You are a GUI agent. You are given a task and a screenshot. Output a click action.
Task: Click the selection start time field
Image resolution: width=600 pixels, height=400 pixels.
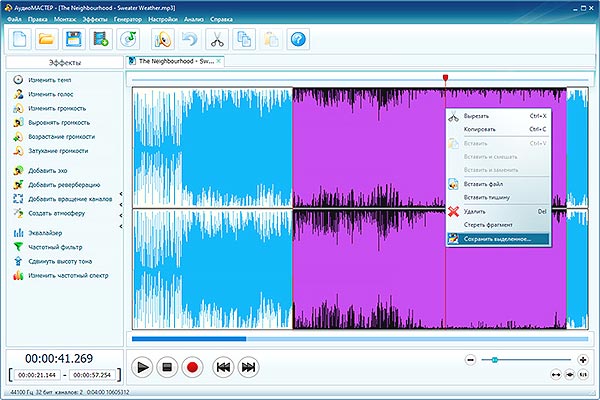[37, 375]
